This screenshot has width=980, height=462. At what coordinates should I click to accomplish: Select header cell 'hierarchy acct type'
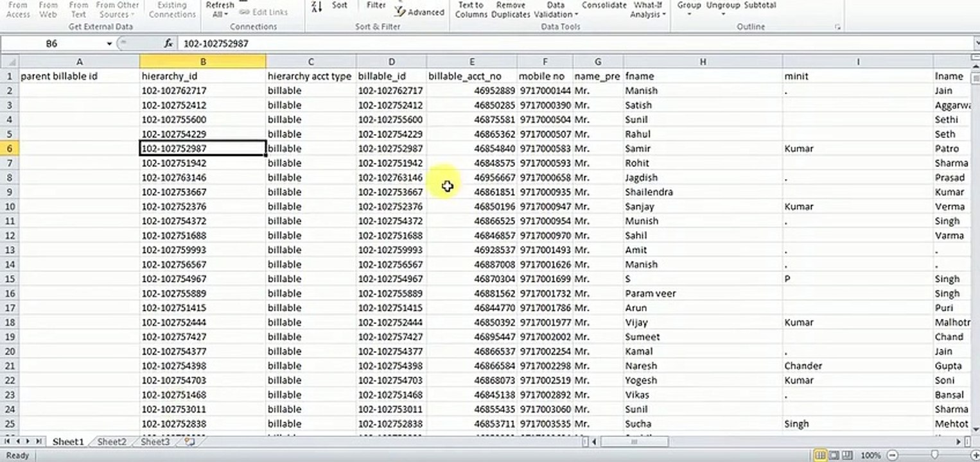click(311, 76)
